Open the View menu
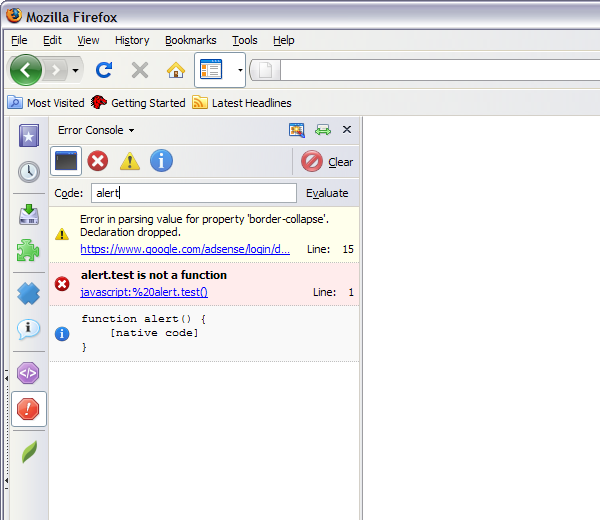Viewport: 600px width, 520px height. click(88, 40)
